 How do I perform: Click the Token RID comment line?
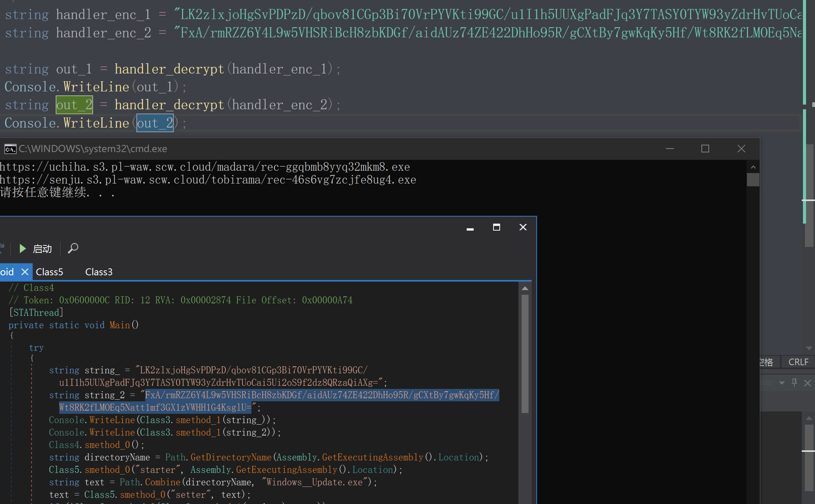point(181,300)
